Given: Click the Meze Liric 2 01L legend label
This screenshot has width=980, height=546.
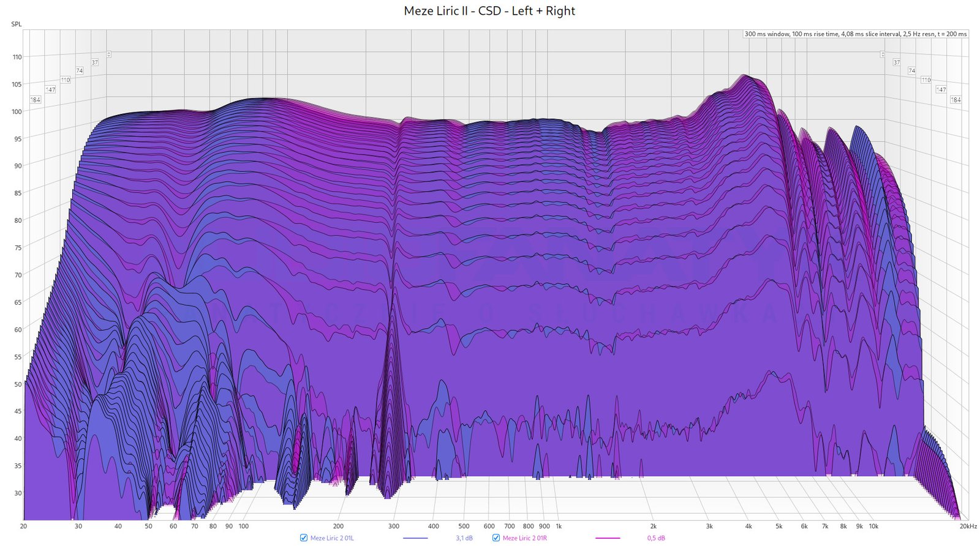Looking at the screenshot, I should click(x=332, y=538).
